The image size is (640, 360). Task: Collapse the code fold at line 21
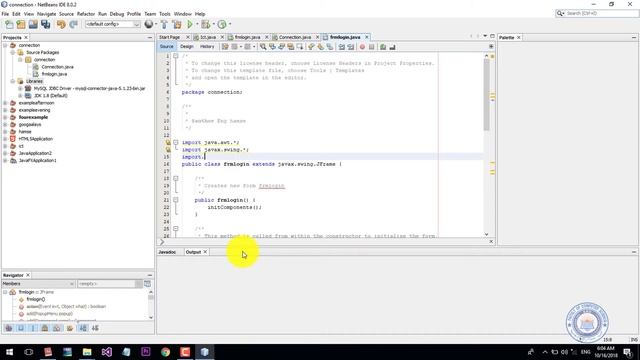176,200
